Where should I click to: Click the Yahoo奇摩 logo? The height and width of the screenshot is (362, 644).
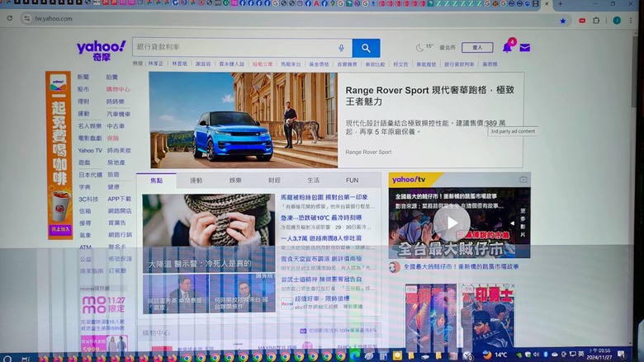point(101,50)
